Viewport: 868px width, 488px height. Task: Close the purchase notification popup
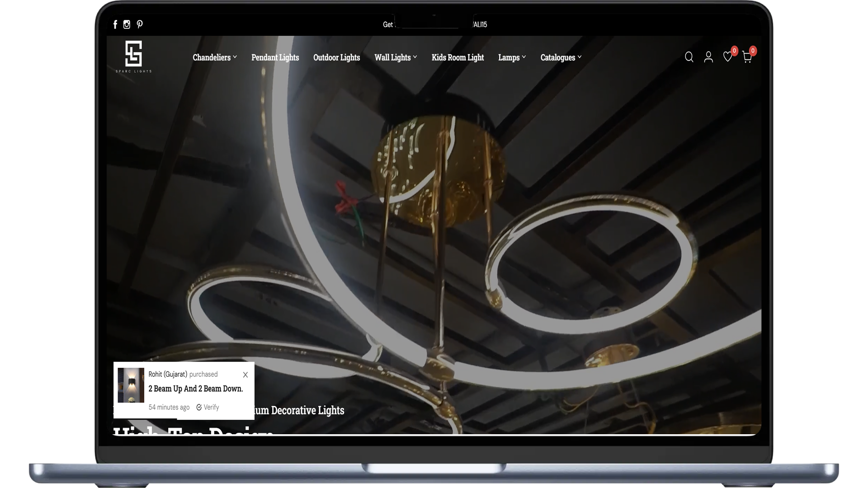tap(245, 375)
